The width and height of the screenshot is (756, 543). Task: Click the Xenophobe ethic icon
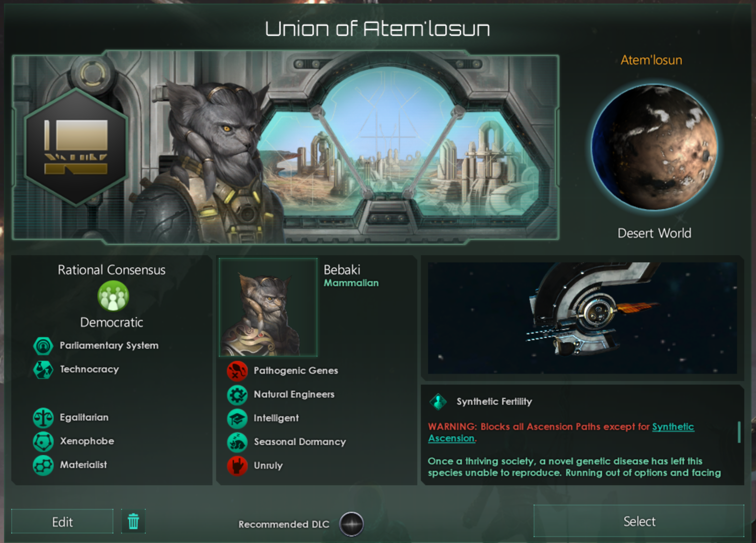43,441
